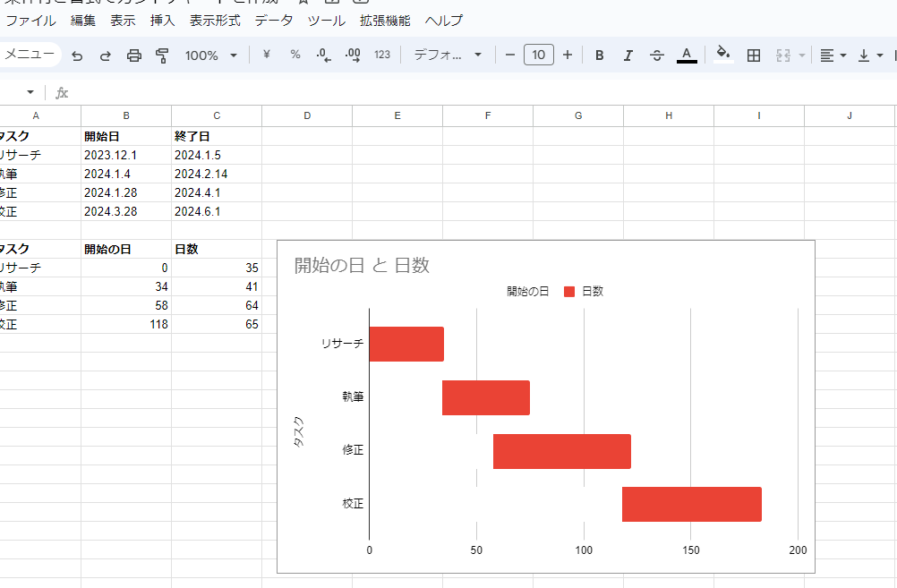Open text color picker
Image resolution: width=897 pixels, height=588 pixels.
(x=687, y=55)
